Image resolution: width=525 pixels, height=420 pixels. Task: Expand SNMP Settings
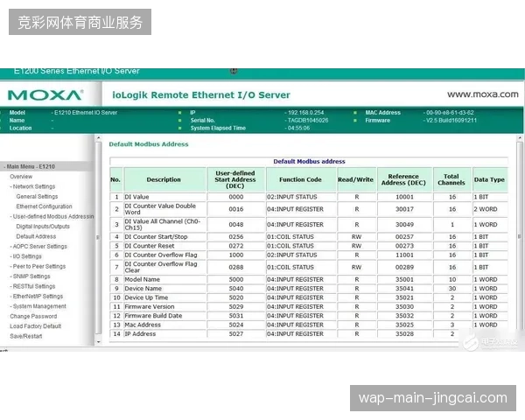31,276
